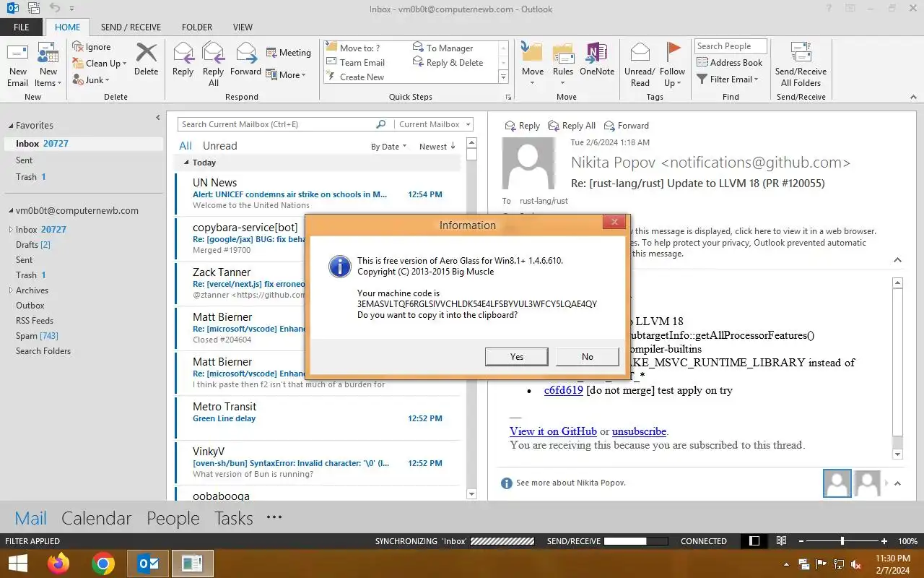Click Send/Receive All Folders
The height and width of the screenshot is (578, 924).
pyautogui.click(x=801, y=64)
